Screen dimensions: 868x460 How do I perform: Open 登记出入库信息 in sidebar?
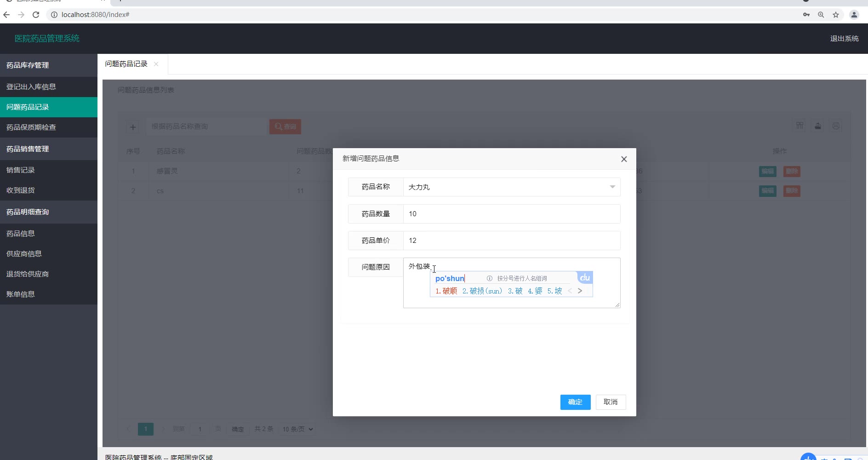[49, 87]
